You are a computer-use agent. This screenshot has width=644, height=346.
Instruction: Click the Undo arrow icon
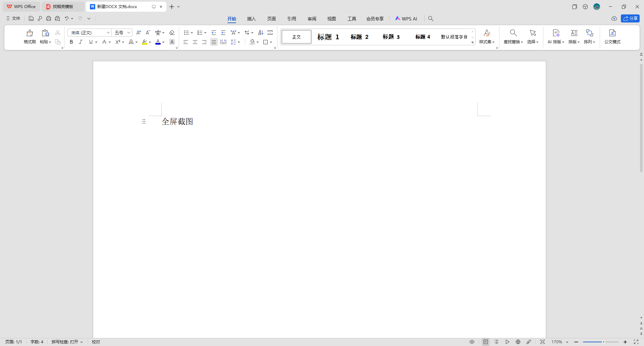(67, 19)
